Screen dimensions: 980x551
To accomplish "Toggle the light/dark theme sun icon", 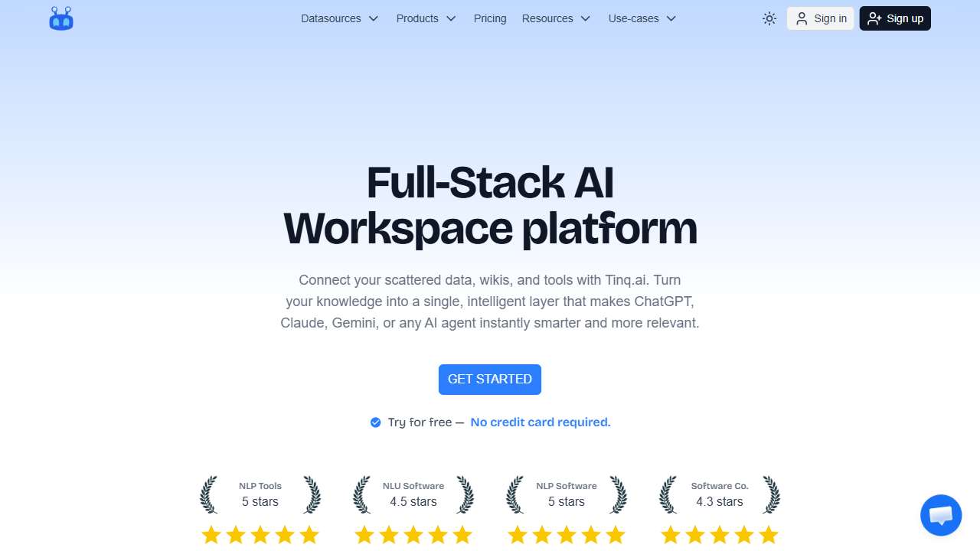I will coord(769,18).
